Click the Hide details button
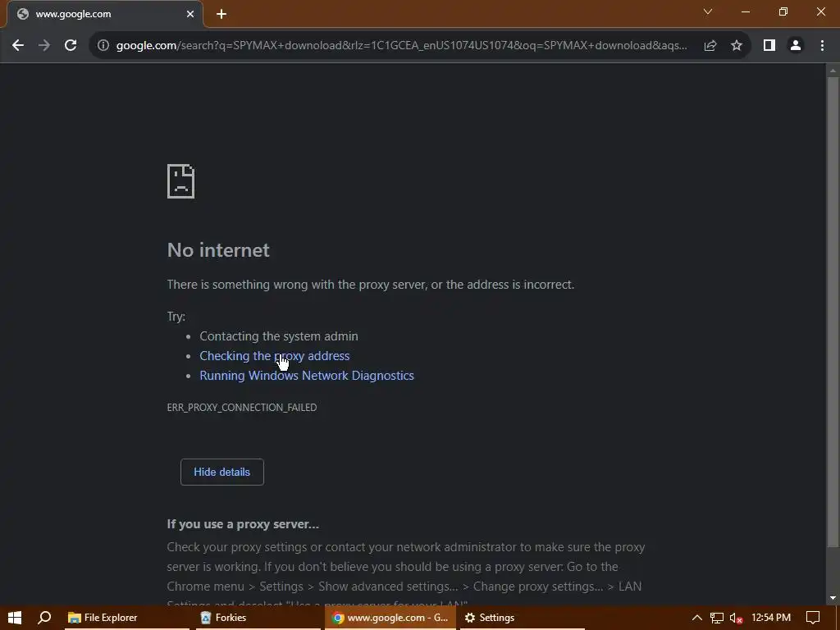The image size is (840, 630). 221,472
